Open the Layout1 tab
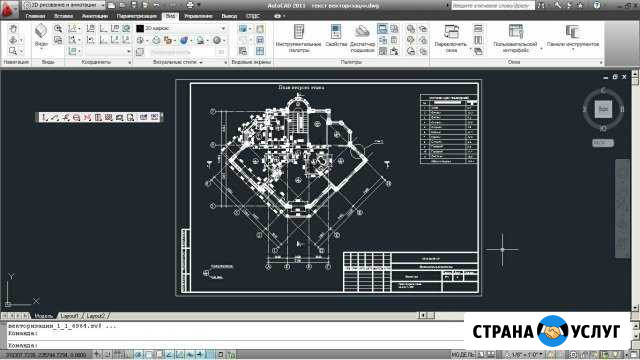 [x=69, y=316]
